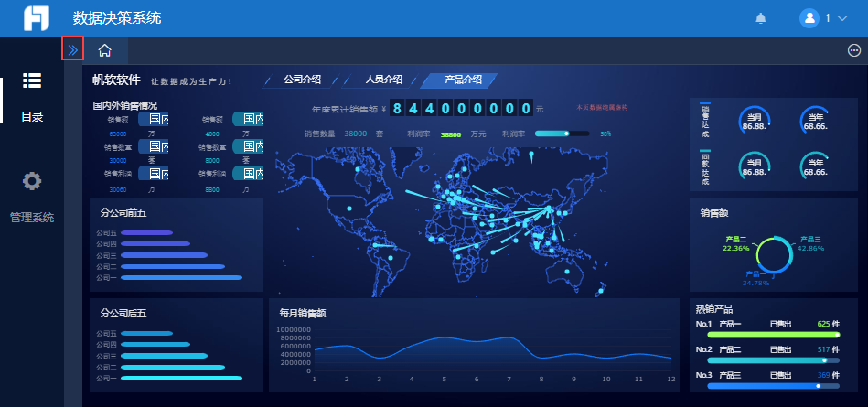Screen dimensions: 868x407
Task: Click No.3 产品三 sales progress bar
Action: [774, 385]
